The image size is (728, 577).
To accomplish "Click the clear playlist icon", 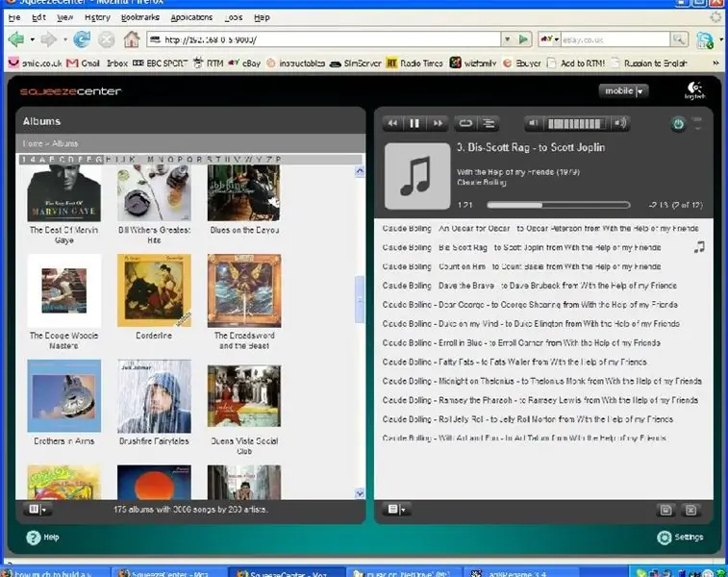I will click(x=690, y=510).
